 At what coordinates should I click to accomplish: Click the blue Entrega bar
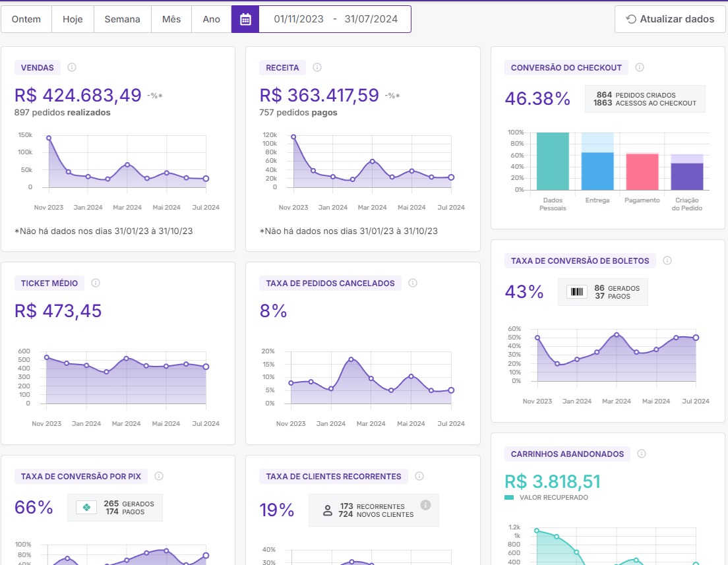(597, 171)
